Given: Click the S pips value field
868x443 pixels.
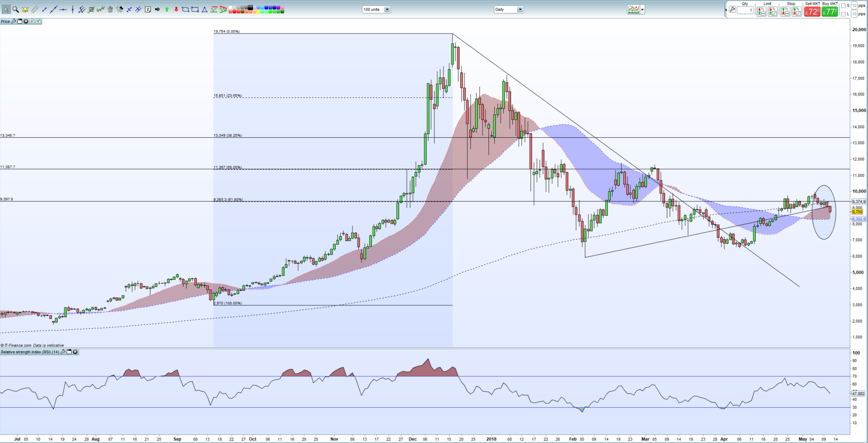Looking at the screenshot, I should point(854,6).
